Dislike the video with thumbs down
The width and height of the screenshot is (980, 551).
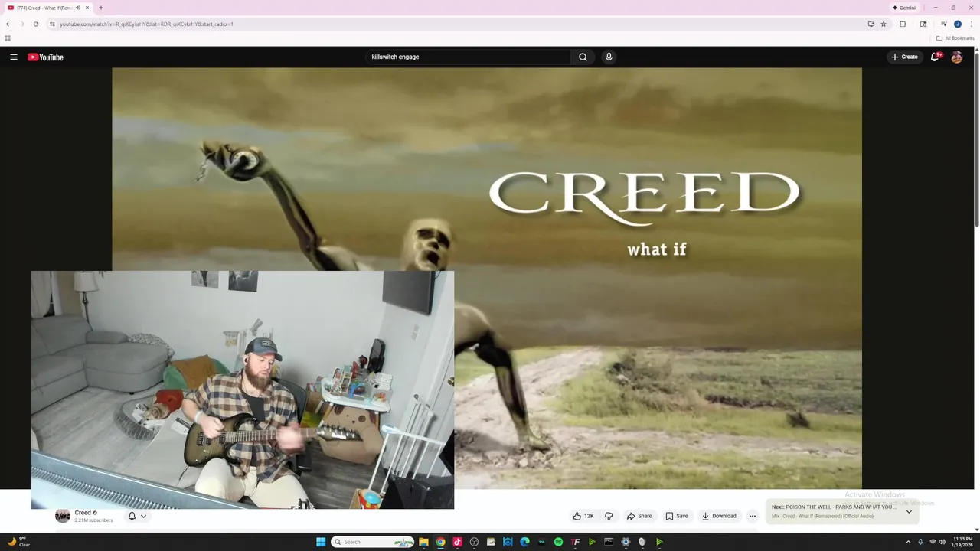[609, 516]
